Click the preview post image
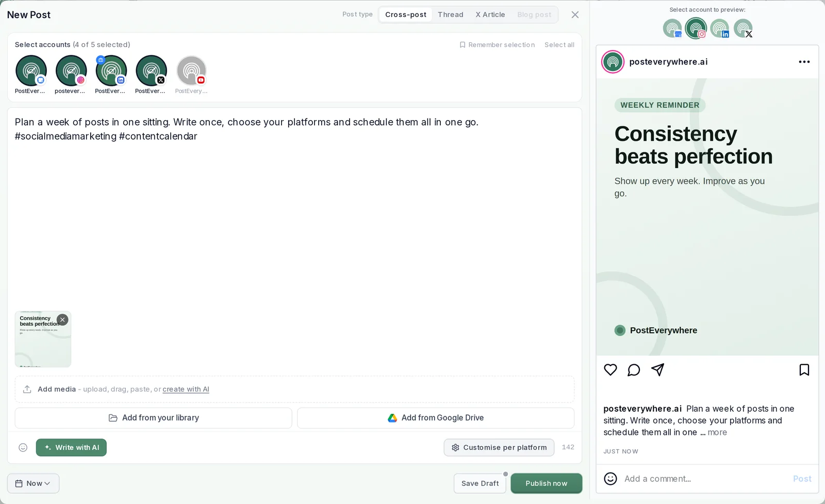 tap(707, 217)
